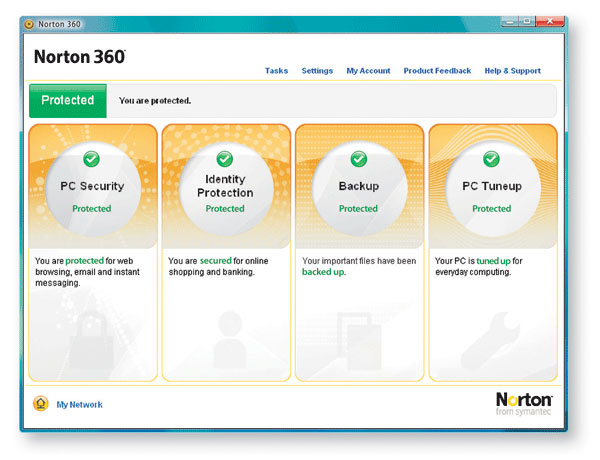Open the Settings menu
Image resolution: width=600 pixels, height=460 pixels.
tap(317, 71)
